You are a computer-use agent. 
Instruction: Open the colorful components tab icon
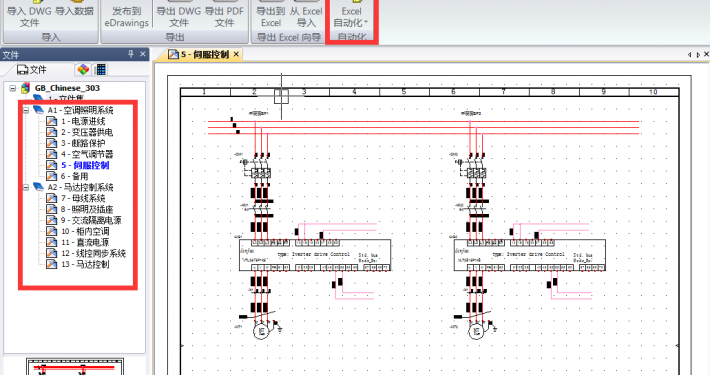coord(83,70)
